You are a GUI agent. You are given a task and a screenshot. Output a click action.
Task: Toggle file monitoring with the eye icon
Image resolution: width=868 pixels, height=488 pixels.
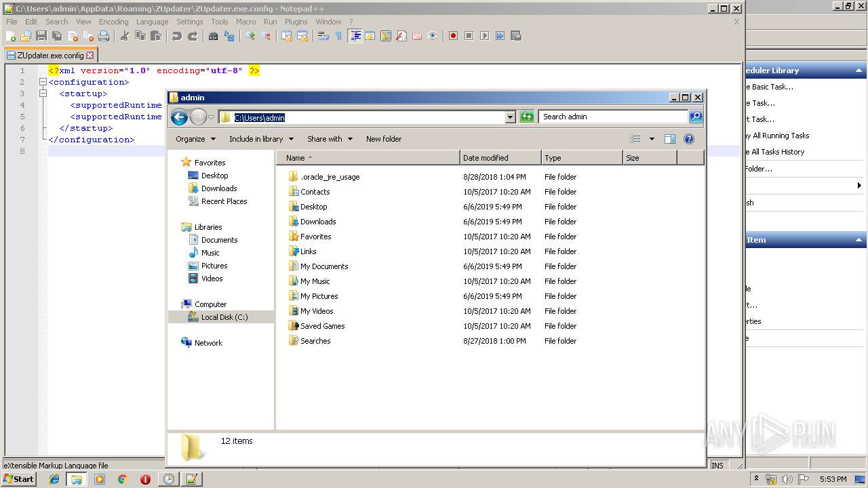tap(432, 36)
